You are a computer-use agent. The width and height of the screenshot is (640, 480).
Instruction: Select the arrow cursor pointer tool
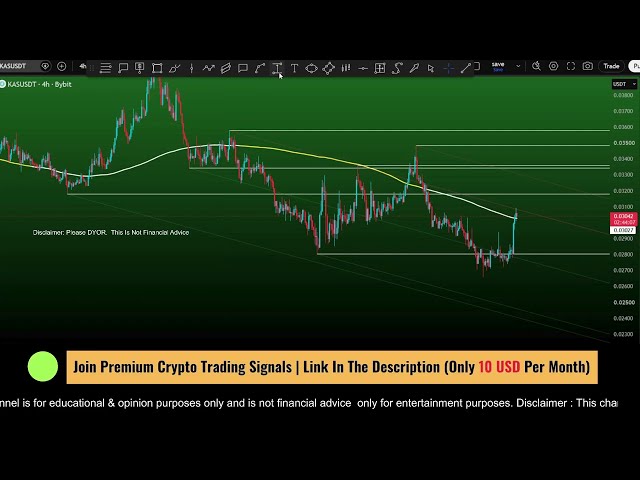[431, 68]
